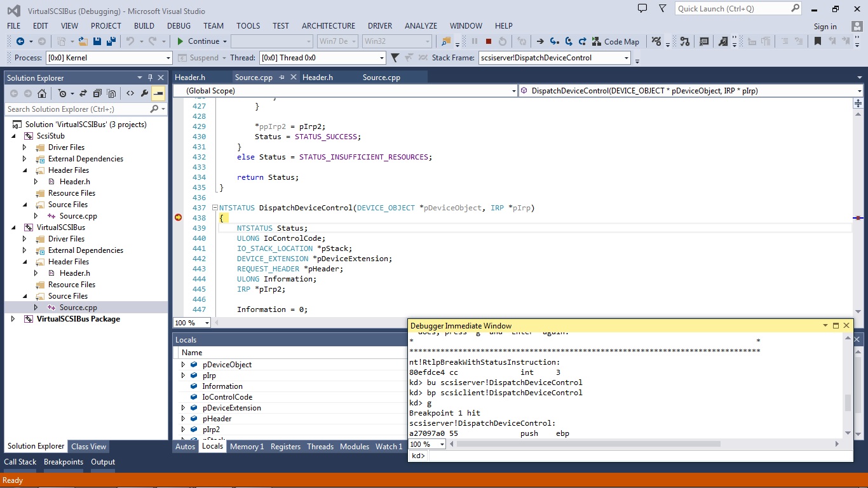Expand the pHeader local variable
868x488 pixels.
(x=183, y=419)
